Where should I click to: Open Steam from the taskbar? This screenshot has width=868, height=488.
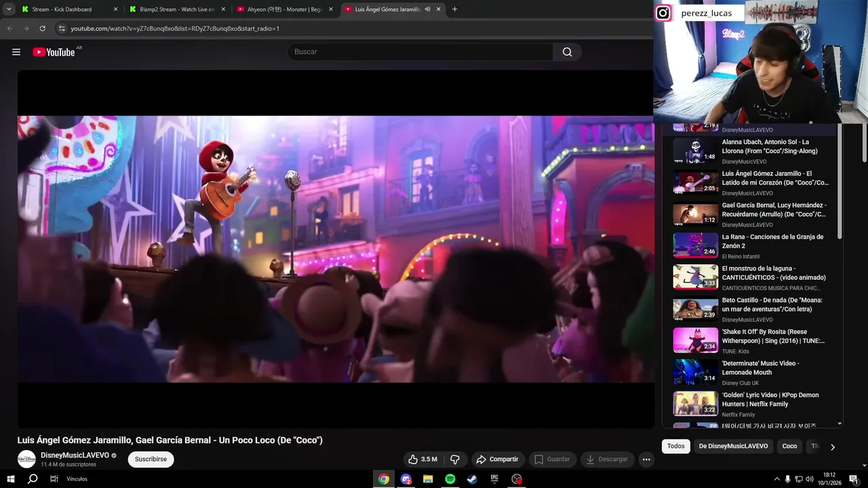[x=472, y=479]
